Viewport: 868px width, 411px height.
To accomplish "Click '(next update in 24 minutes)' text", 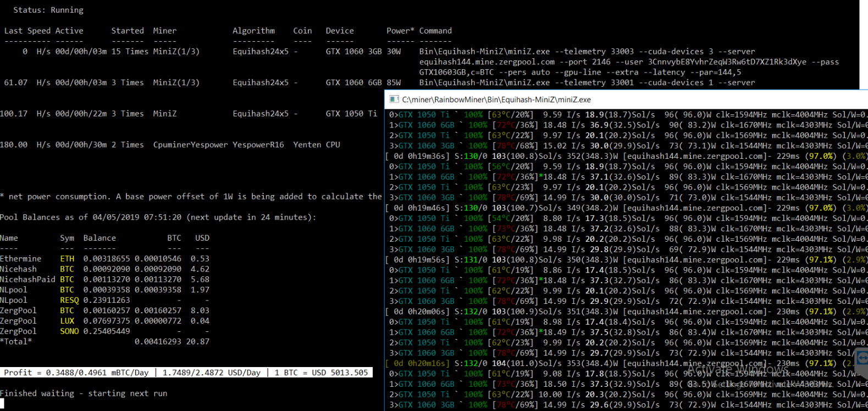I will point(252,217).
